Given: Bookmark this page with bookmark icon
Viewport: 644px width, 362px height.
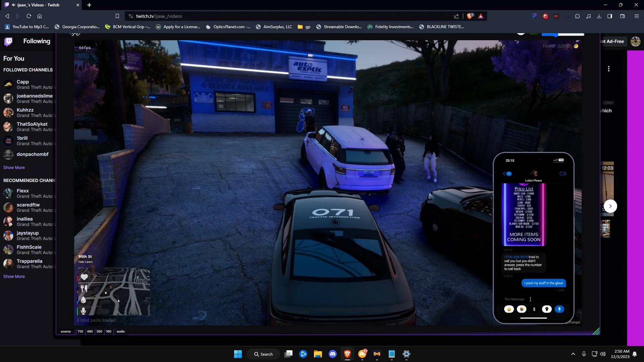Looking at the screenshot, I should click(117, 16).
